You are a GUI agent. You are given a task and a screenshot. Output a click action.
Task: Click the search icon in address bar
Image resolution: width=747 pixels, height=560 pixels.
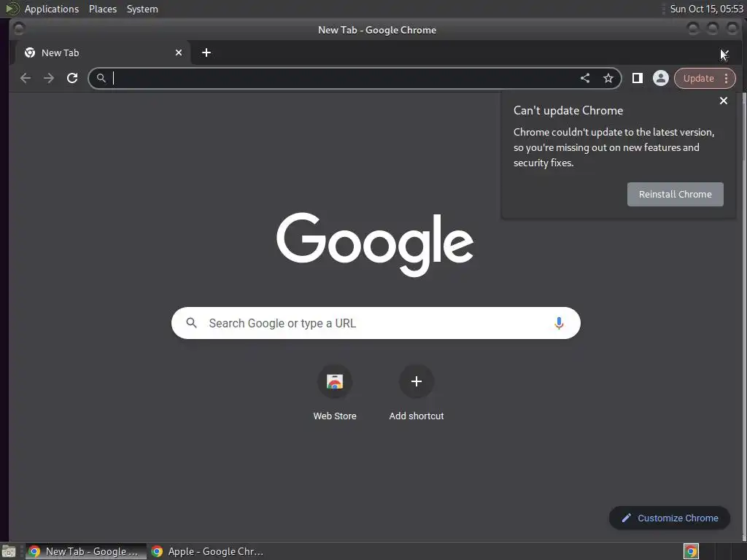(x=101, y=78)
